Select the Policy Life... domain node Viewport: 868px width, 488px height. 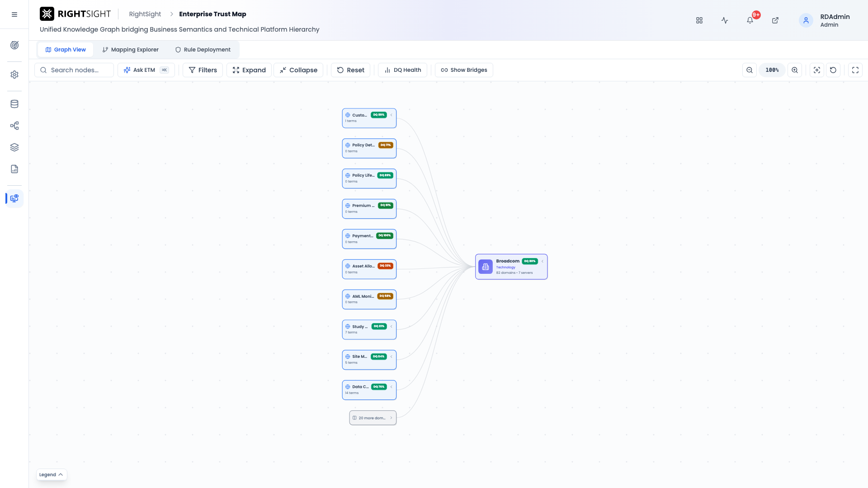point(369,178)
